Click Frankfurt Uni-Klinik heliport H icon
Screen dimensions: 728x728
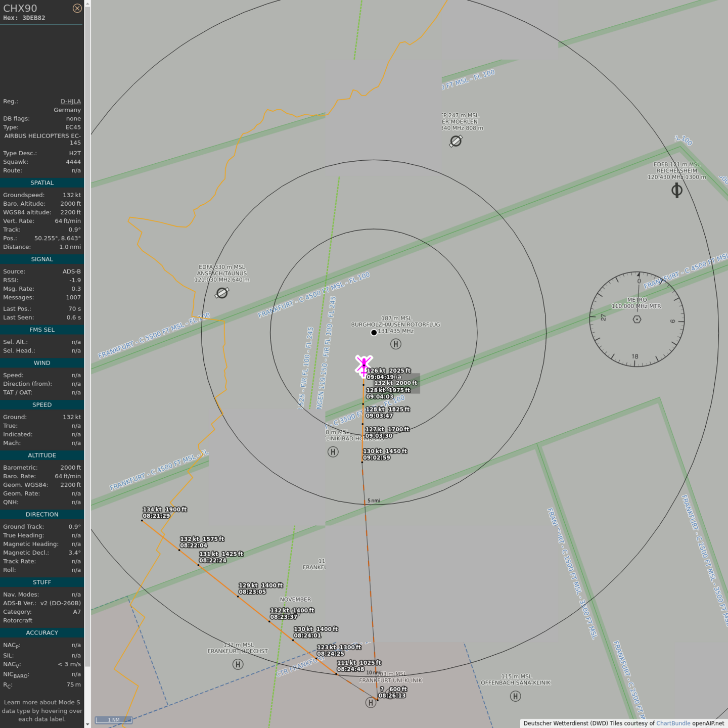click(x=371, y=703)
